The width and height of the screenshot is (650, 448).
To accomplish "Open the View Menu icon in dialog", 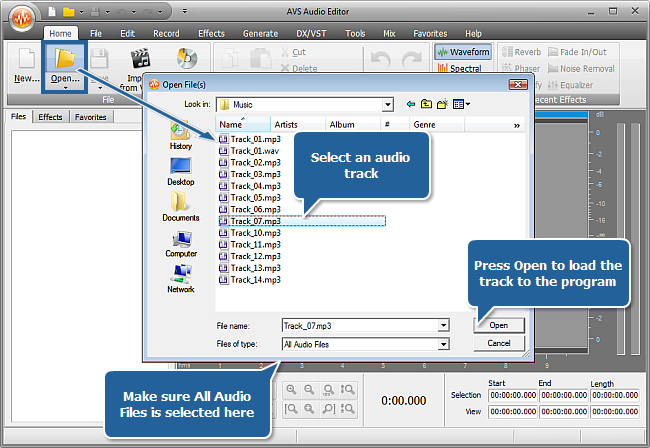I will (461, 104).
